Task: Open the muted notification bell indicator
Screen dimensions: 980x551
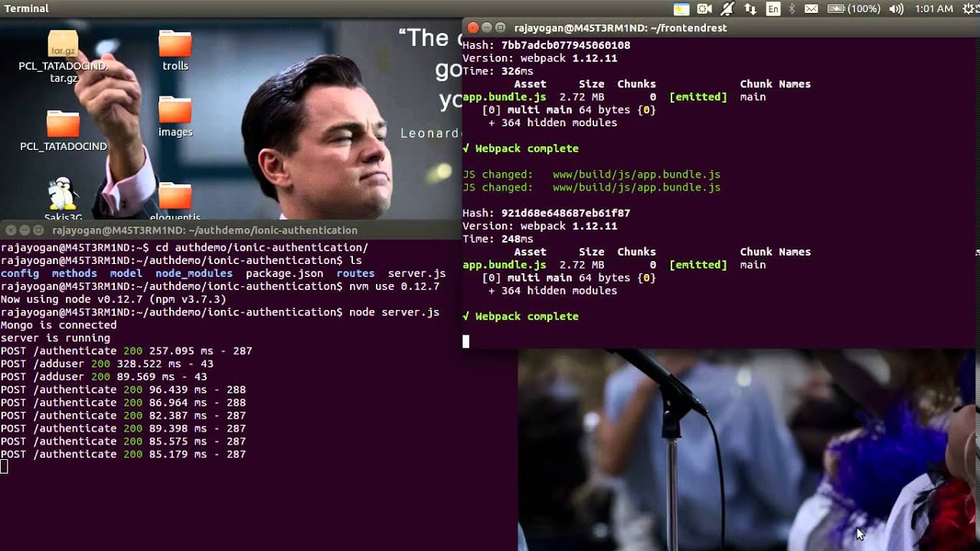Action: (727, 9)
